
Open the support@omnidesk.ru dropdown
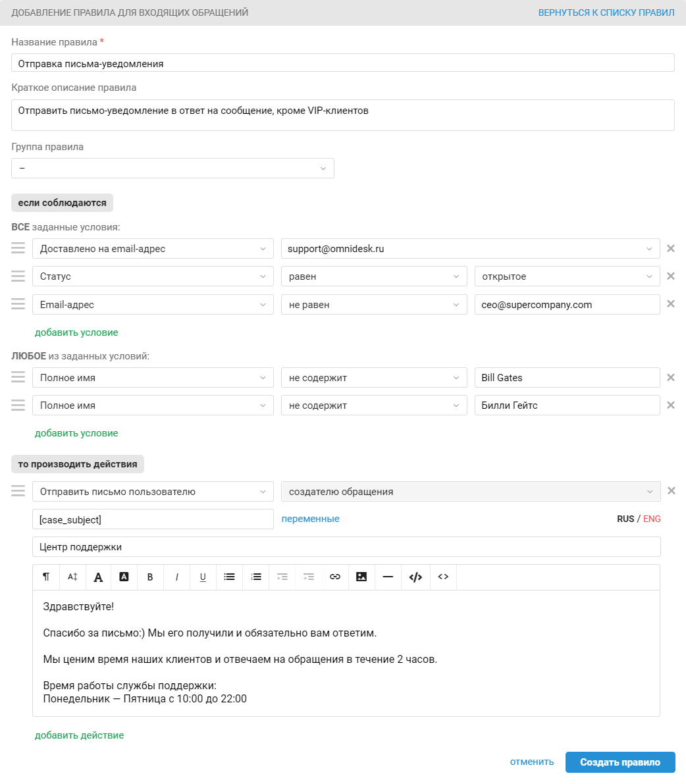coord(471,249)
